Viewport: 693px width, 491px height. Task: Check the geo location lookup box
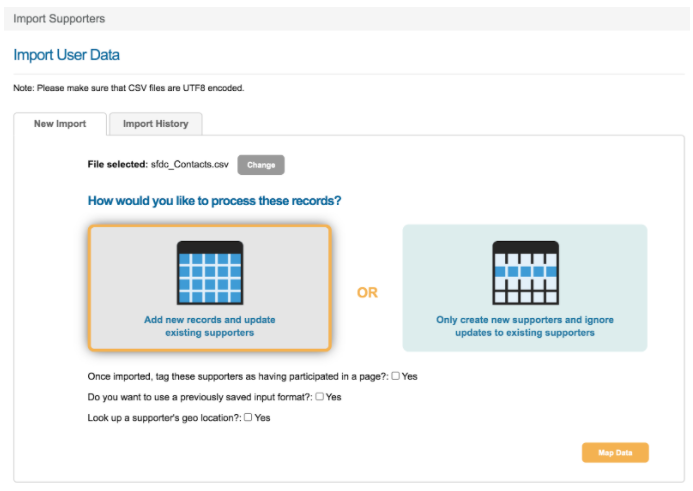(248, 417)
